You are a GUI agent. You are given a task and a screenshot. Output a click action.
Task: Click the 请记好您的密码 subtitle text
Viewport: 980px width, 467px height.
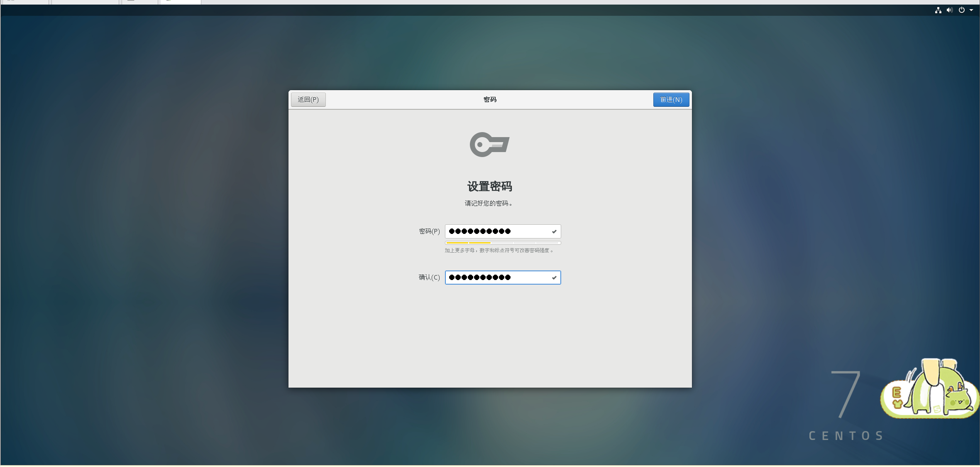point(489,204)
